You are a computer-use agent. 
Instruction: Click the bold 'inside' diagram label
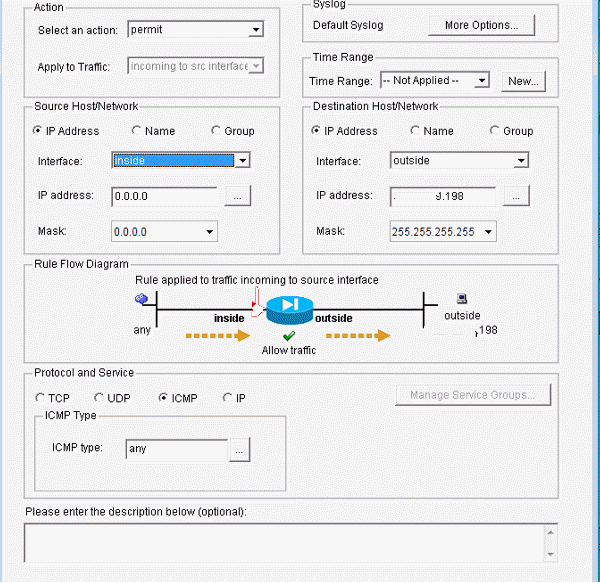coord(229,318)
